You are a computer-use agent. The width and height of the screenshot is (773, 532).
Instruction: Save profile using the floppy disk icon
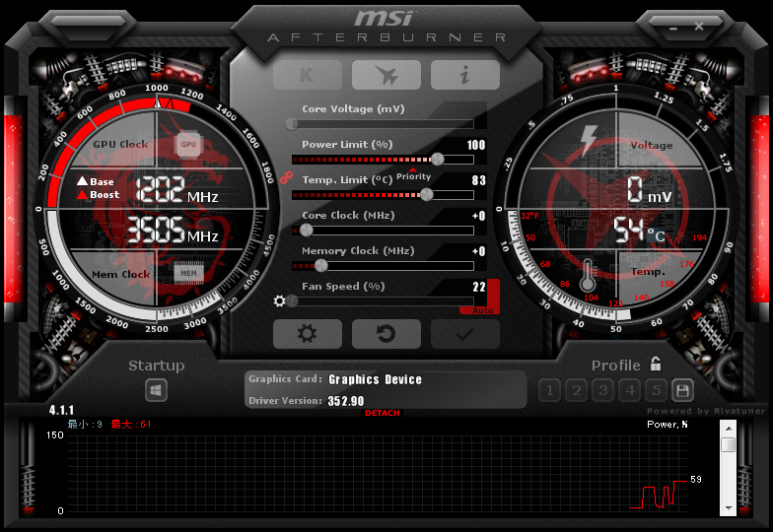pos(682,390)
